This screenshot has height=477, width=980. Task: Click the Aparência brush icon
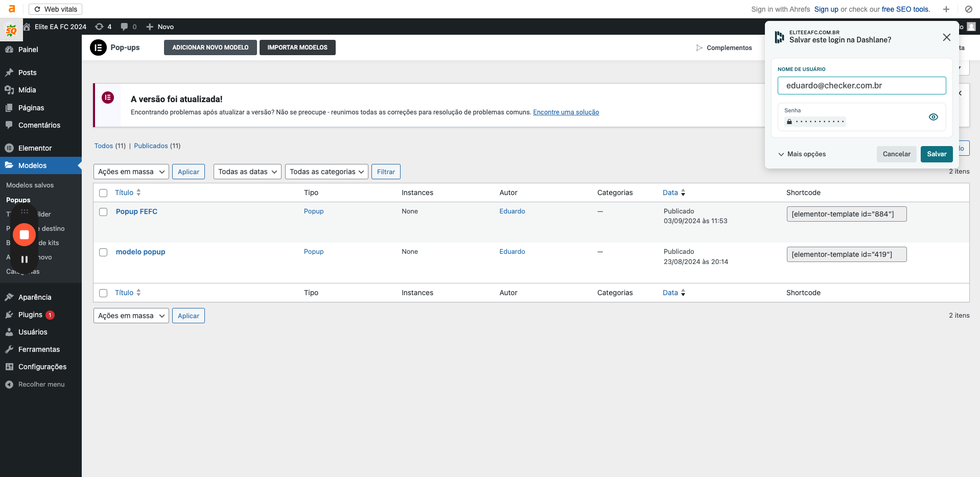tap(9, 297)
